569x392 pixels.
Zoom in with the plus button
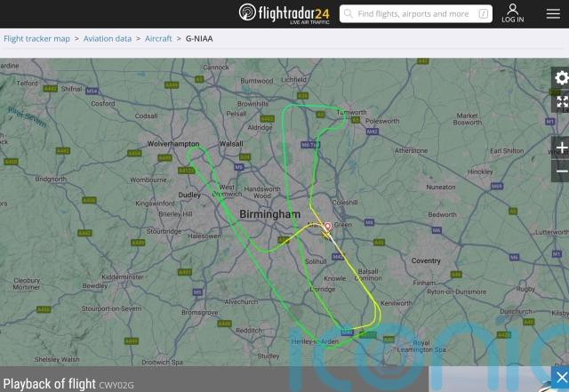[561, 148]
